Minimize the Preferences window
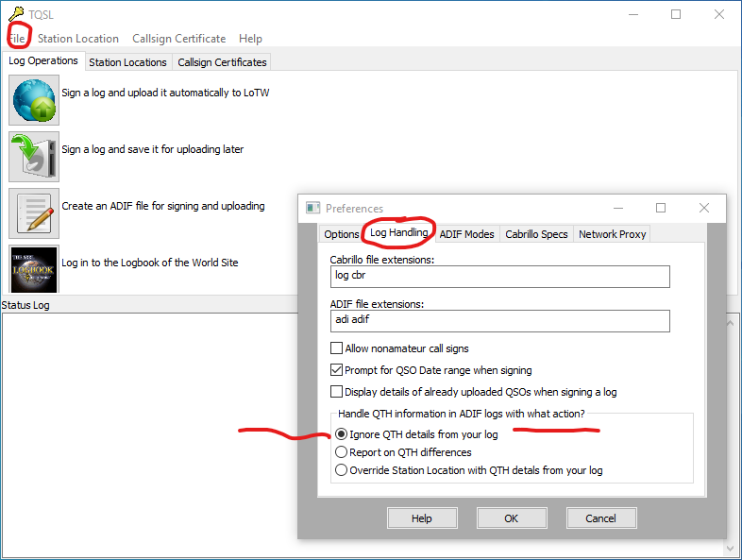Screen dimensions: 742x560 coord(618,208)
